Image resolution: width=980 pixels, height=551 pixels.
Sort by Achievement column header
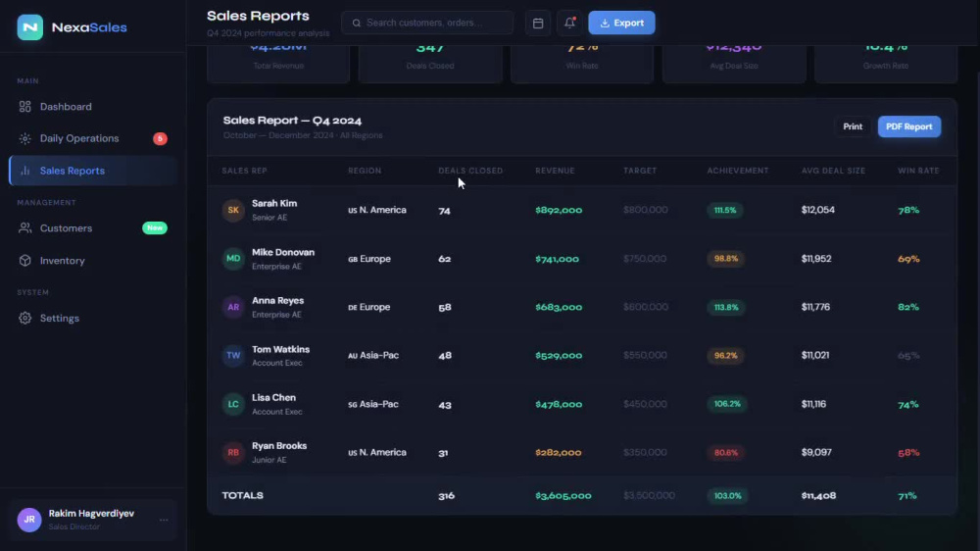[738, 171]
